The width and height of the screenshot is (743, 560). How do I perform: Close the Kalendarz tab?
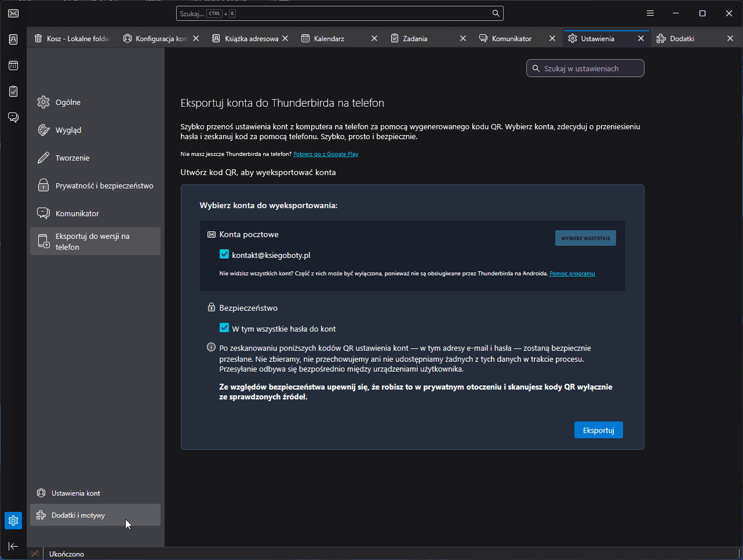[374, 38]
